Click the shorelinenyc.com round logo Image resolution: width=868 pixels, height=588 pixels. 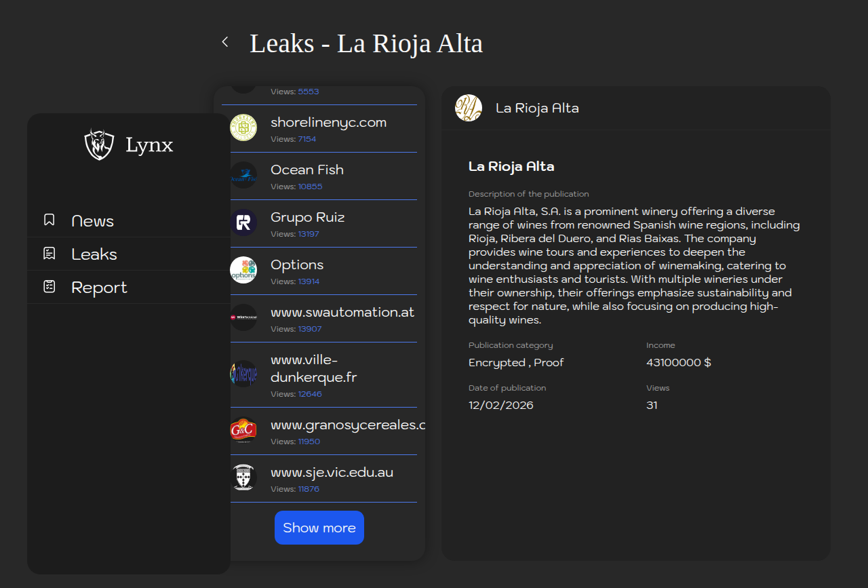point(243,128)
